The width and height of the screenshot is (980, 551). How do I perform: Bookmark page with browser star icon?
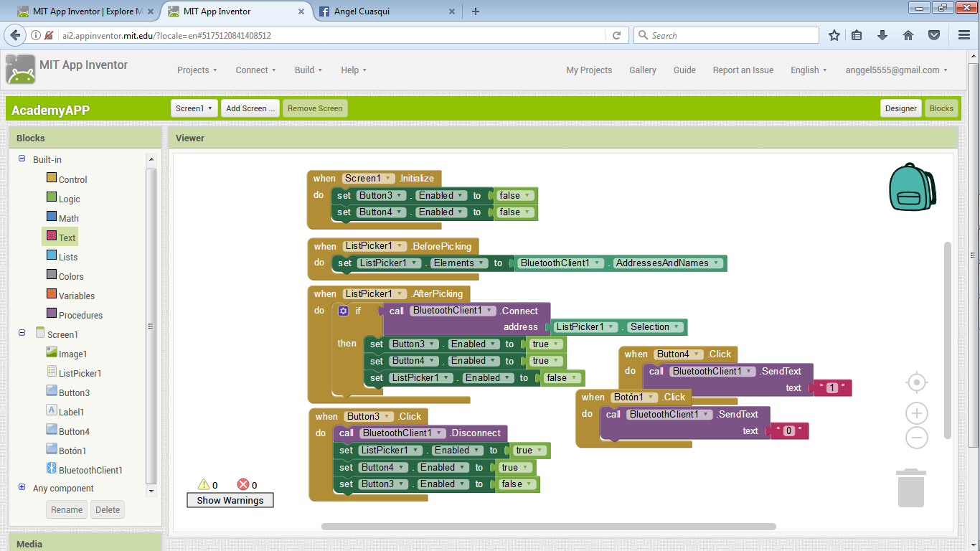tap(834, 35)
